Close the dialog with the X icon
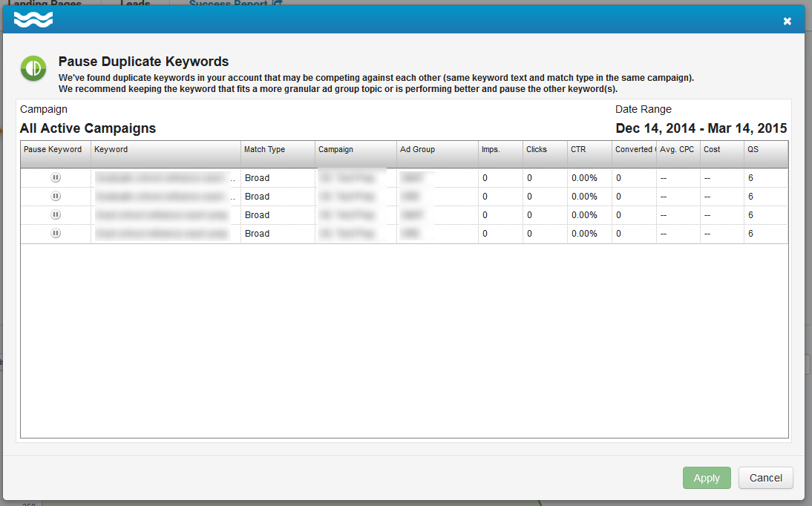The height and width of the screenshot is (506, 812). (788, 21)
